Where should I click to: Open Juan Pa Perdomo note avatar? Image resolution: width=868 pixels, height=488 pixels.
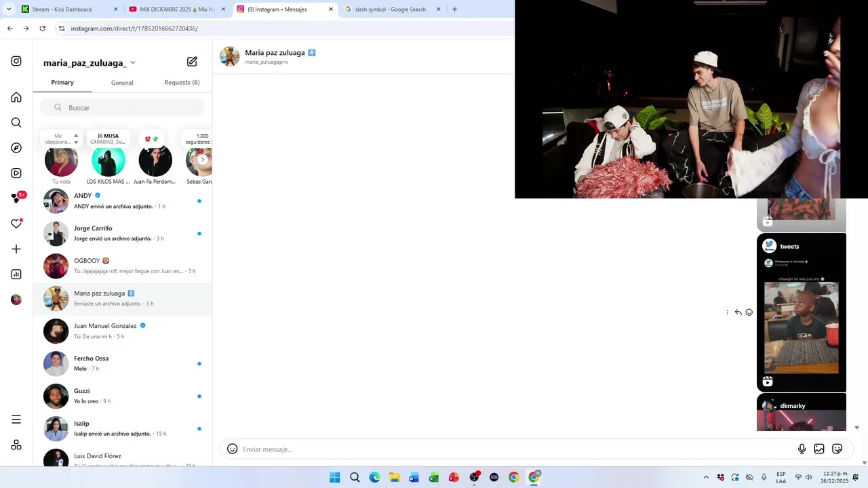(155, 161)
